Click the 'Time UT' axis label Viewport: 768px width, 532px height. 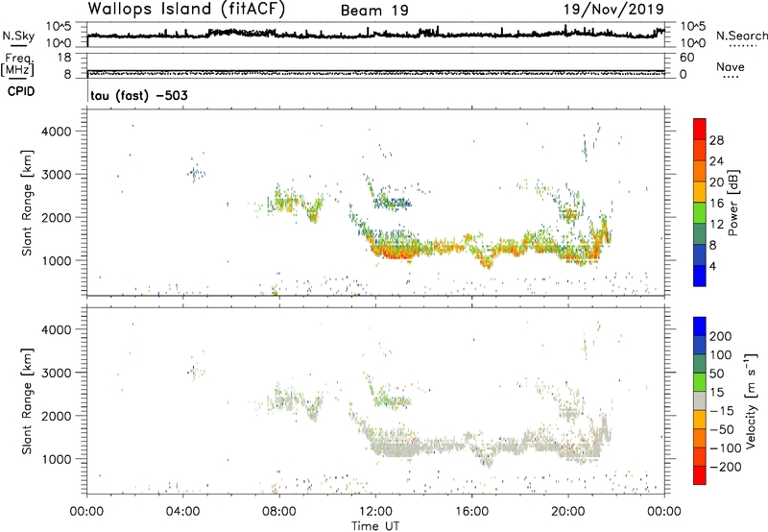click(x=375, y=526)
